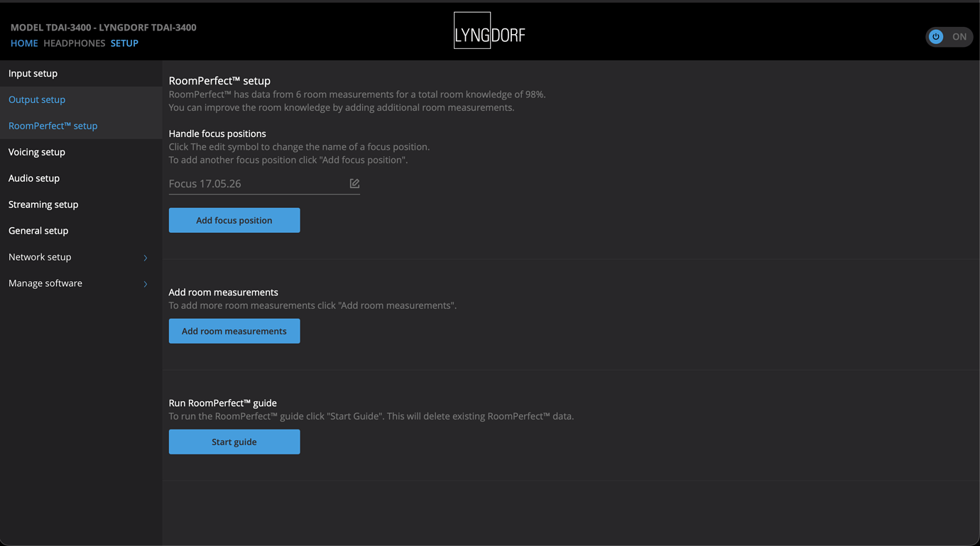Image resolution: width=980 pixels, height=546 pixels.
Task: Open Audio setup from the sidebar
Action: coord(81,178)
